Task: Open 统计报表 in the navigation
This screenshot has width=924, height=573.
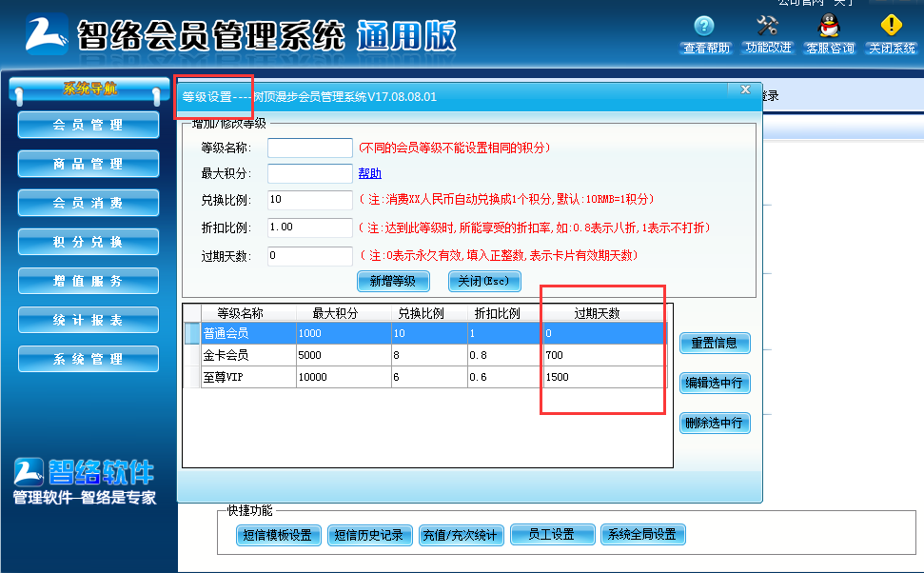Action: [x=88, y=320]
